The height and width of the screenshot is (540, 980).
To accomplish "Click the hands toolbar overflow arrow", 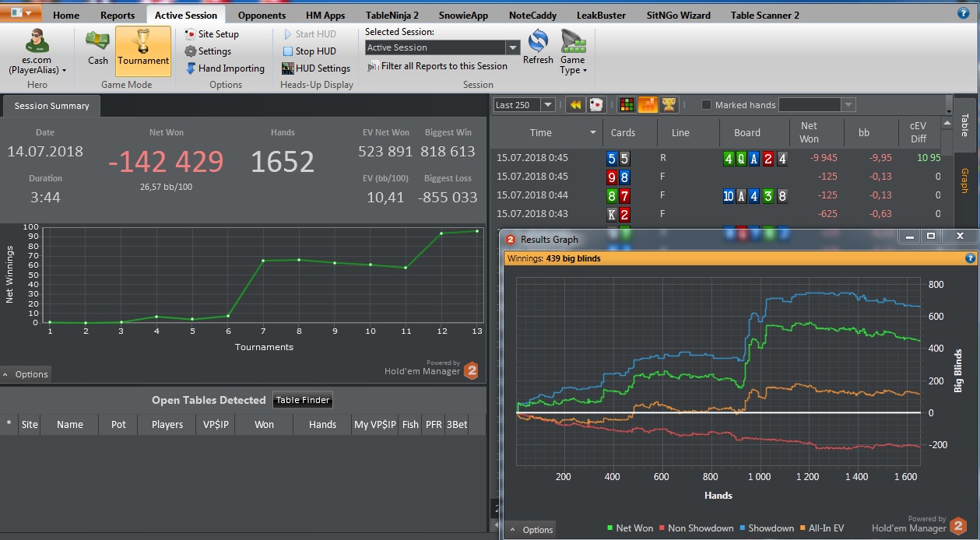I will tap(948, 105).
